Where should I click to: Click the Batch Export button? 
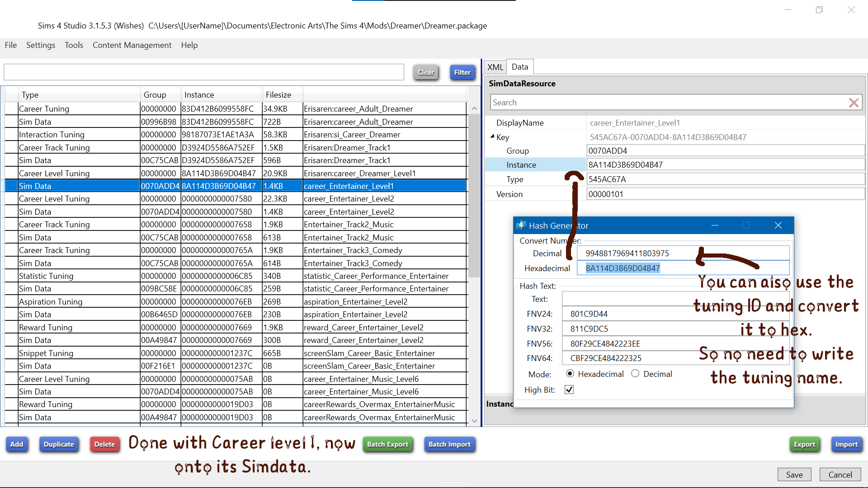click(387, 444)
